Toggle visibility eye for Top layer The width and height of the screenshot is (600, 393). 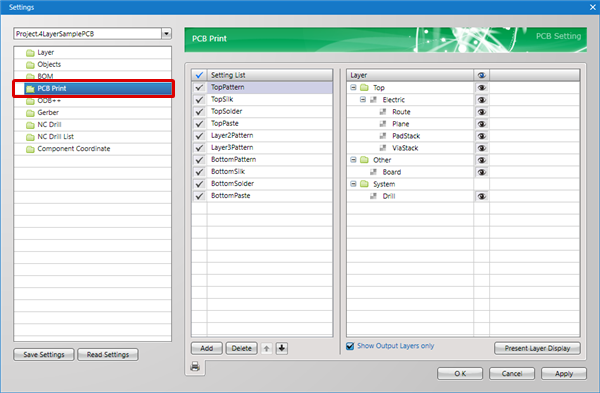coord(481,88)
